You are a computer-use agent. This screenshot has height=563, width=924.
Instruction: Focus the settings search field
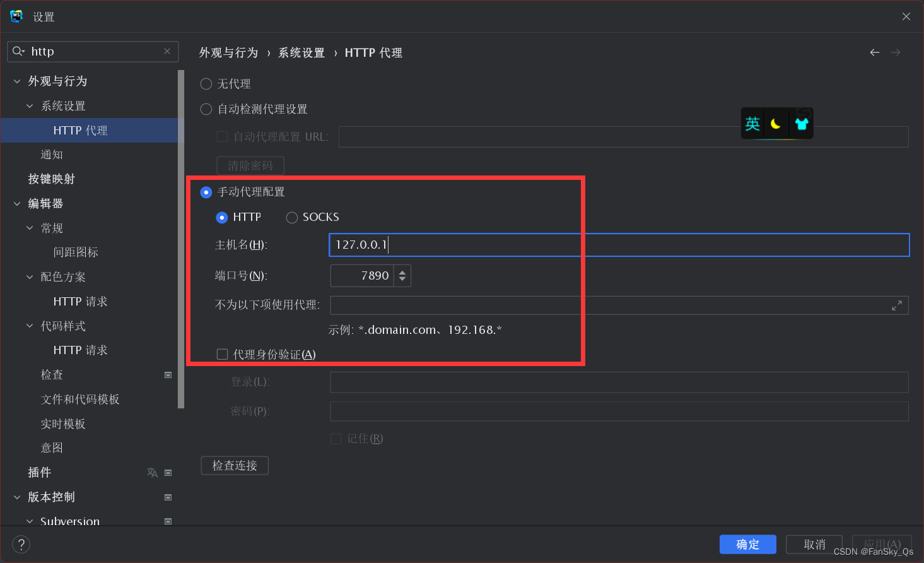point(93,51)
